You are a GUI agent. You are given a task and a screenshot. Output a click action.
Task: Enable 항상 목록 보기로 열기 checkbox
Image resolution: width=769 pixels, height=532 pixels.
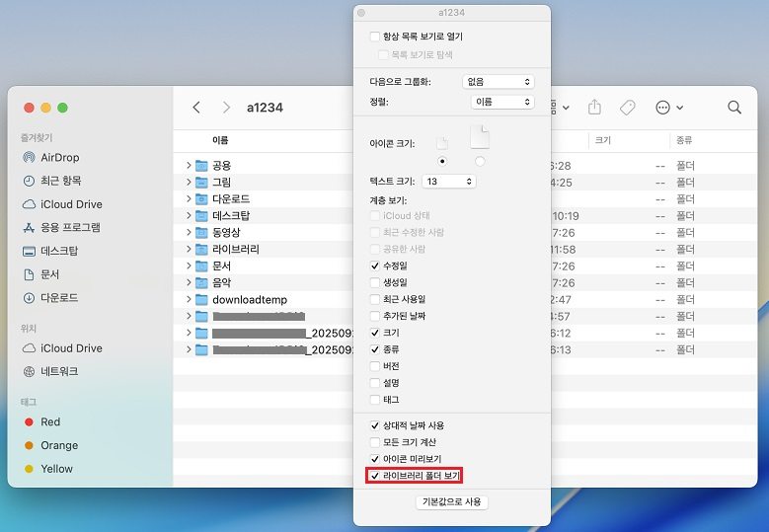pos(375,37)
